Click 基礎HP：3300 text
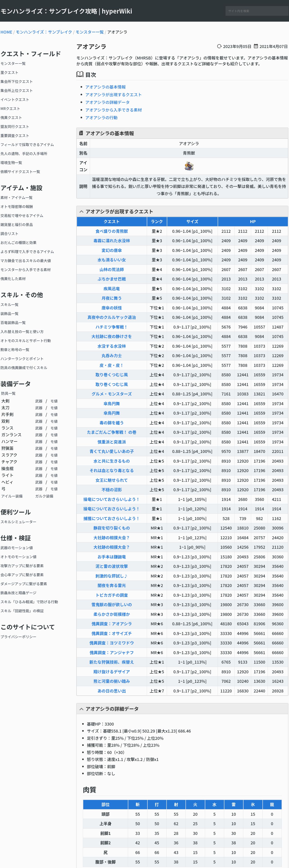 [100, 724]
